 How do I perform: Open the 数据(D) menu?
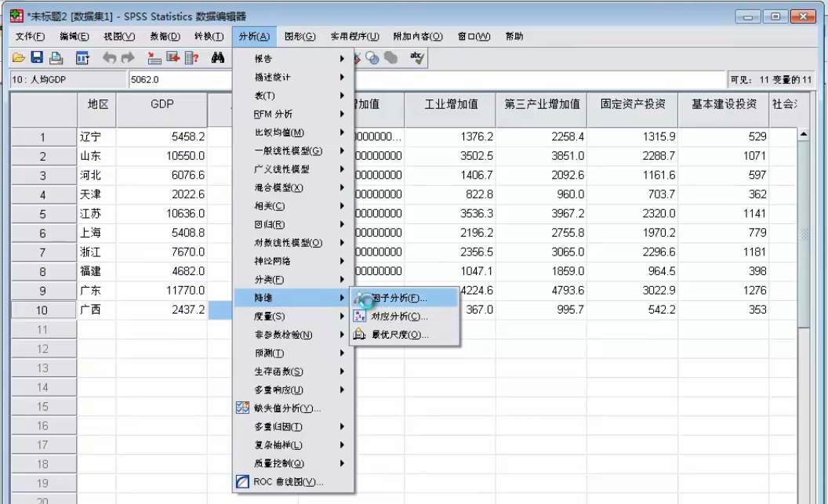click(165, 36)
